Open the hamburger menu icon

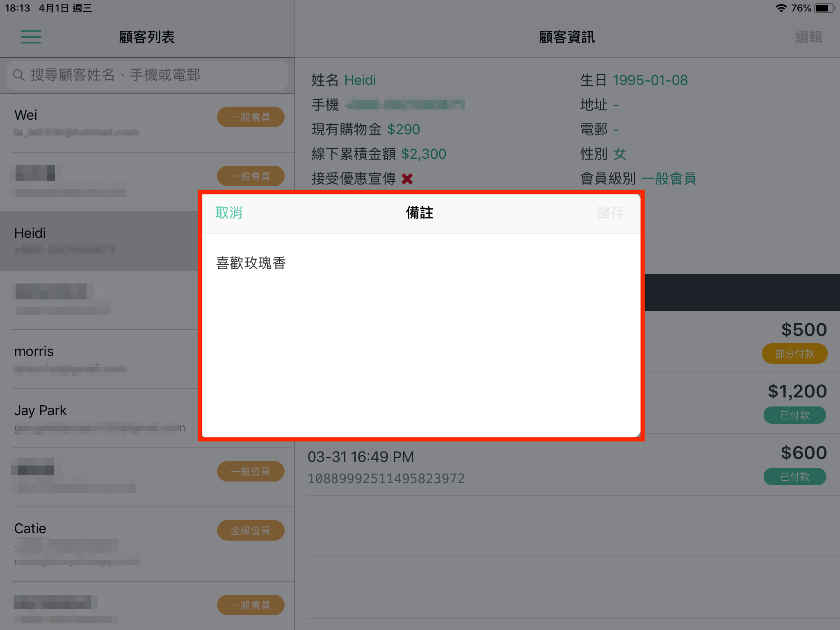click(x=31, y=37)
